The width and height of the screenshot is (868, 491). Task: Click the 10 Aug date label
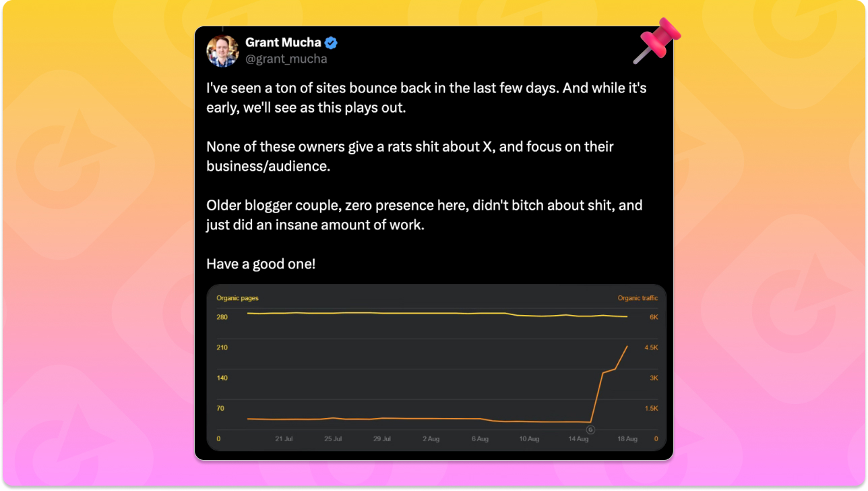pos(529,439)
